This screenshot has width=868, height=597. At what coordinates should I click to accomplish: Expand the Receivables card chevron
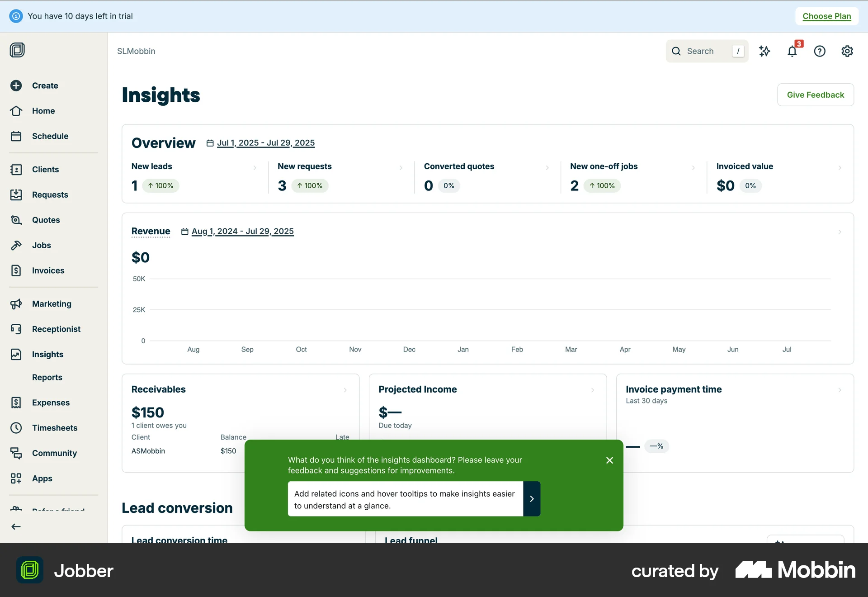(x=345, y=390)
